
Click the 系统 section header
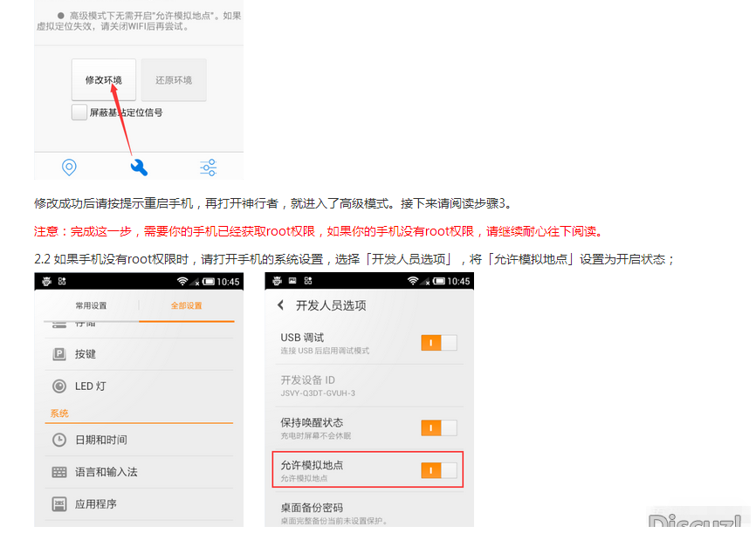pyautogui.click(x=59, y=414)
